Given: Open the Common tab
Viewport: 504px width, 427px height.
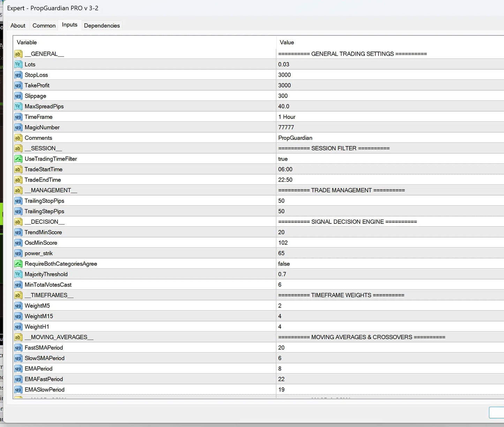Looking at the screenshot, I should (44, 25).
